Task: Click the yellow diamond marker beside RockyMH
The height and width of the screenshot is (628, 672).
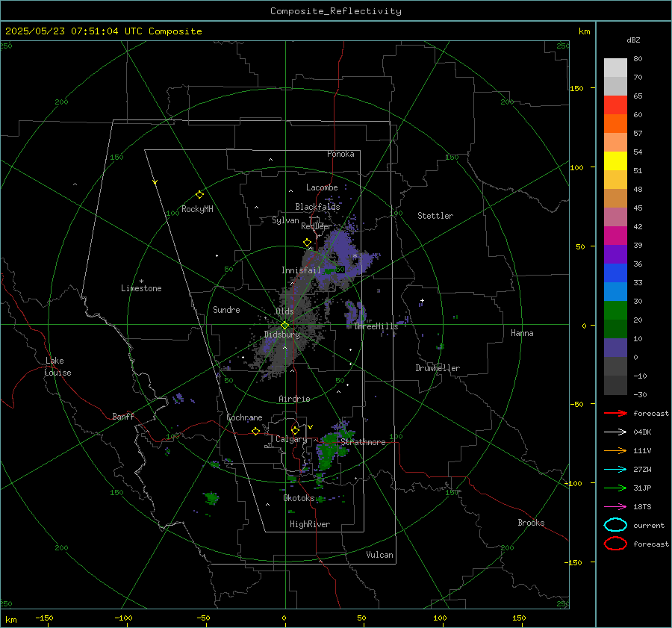Action: tap(199, 195)
